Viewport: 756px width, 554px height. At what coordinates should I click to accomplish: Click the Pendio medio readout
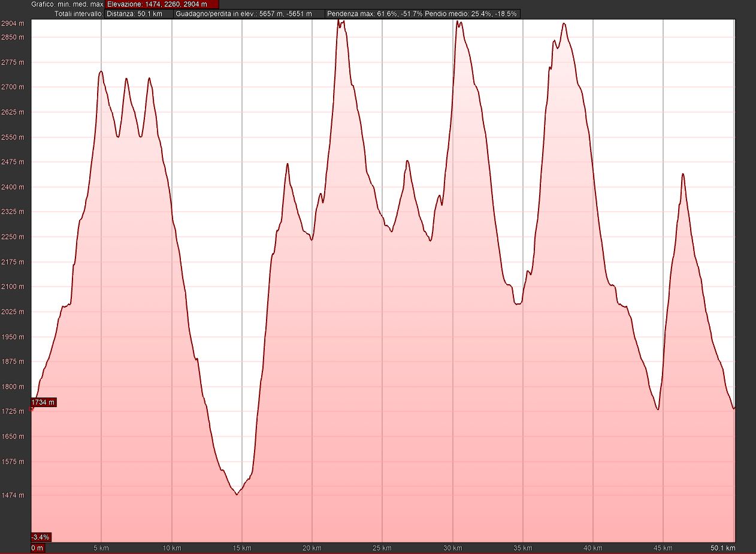point(471,14)
